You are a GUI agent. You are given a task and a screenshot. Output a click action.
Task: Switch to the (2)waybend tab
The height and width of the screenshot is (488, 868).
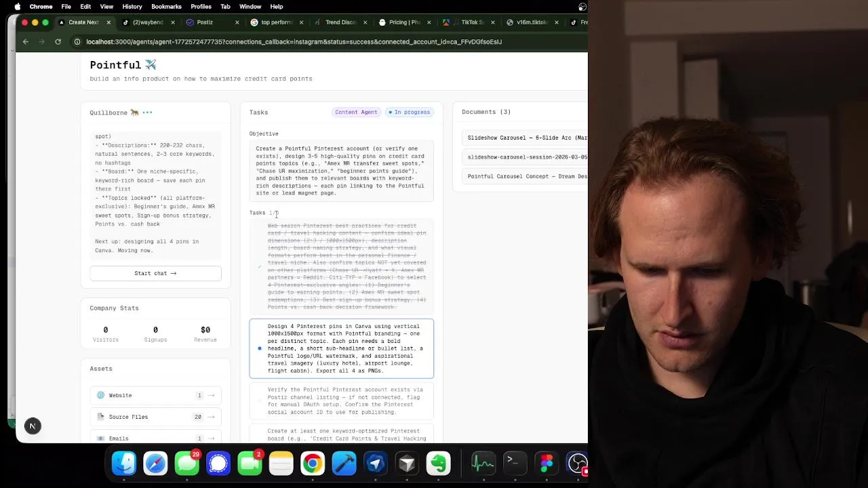click(148, 22)
